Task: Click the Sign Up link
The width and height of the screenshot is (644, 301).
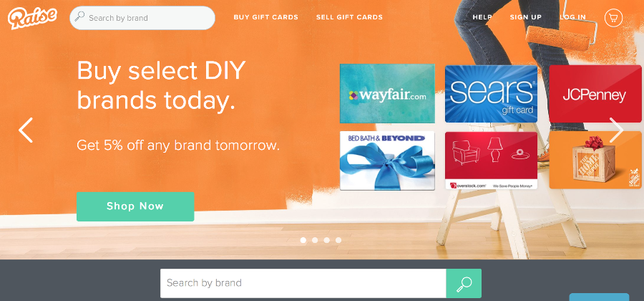Action: (526, 17)
